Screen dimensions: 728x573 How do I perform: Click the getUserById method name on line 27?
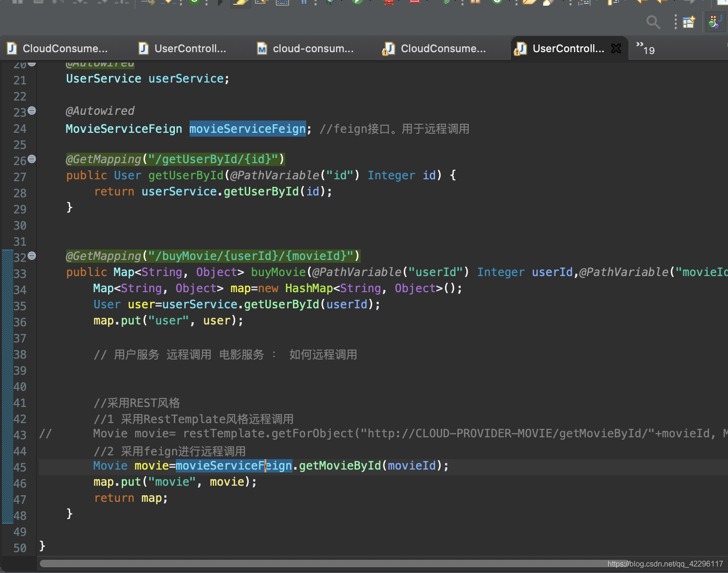[186, 175]
